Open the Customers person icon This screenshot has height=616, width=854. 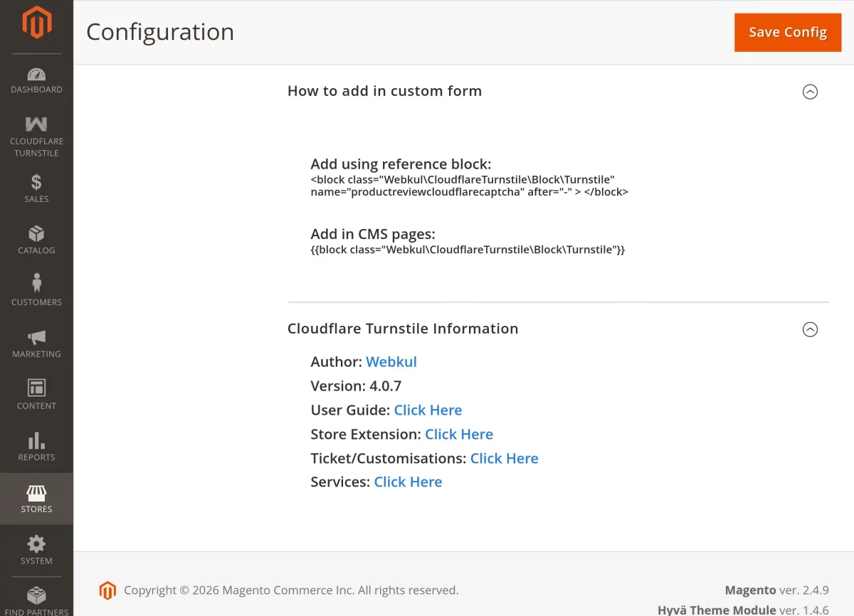[36, 283]
